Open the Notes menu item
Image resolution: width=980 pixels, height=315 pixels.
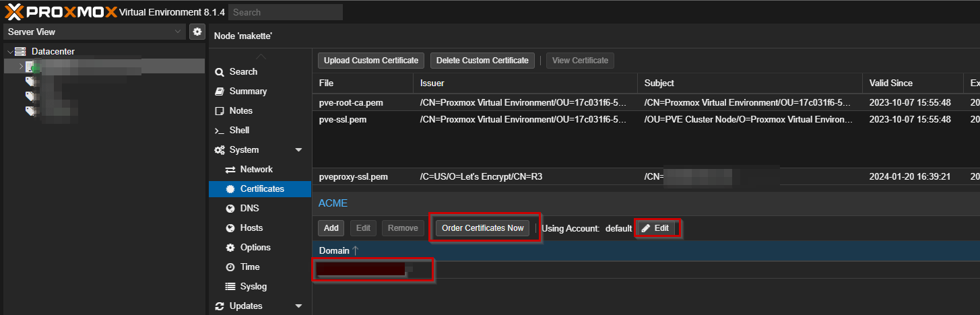click(x=260, y=110)
